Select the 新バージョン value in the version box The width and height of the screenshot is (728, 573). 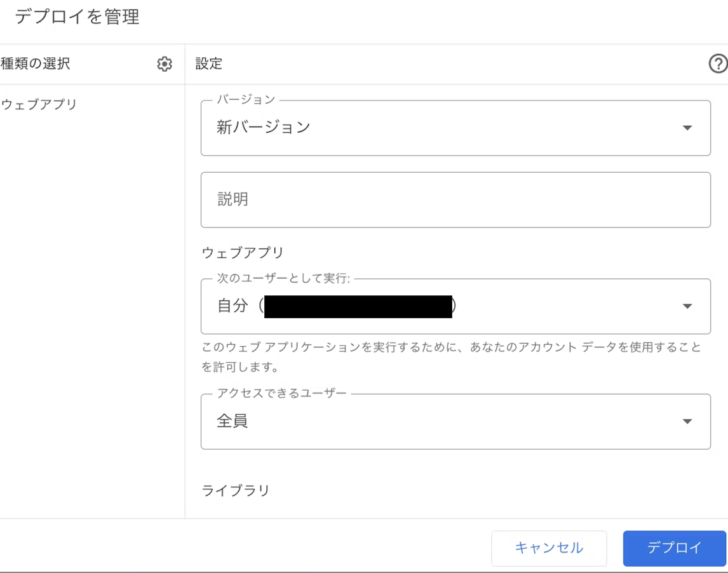pos(263,127)
